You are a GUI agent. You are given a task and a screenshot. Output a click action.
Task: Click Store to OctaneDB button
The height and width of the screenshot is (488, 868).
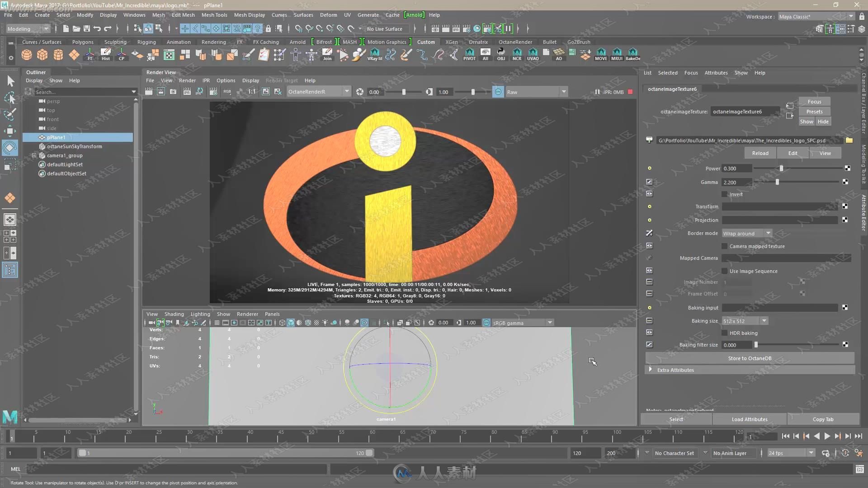coord(750,358)
